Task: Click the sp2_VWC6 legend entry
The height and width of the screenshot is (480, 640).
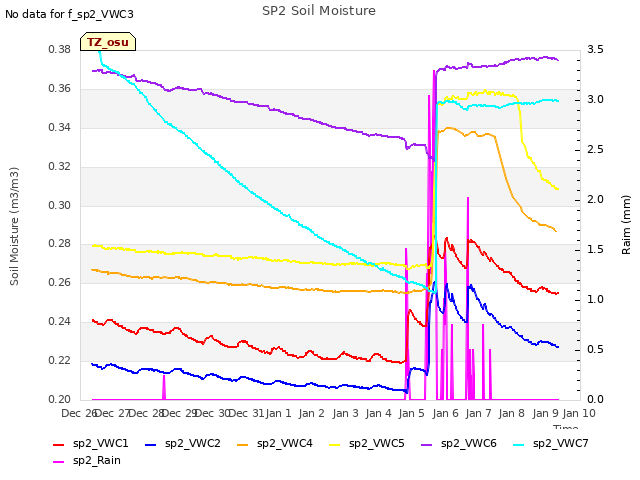Action: point(459,443)
